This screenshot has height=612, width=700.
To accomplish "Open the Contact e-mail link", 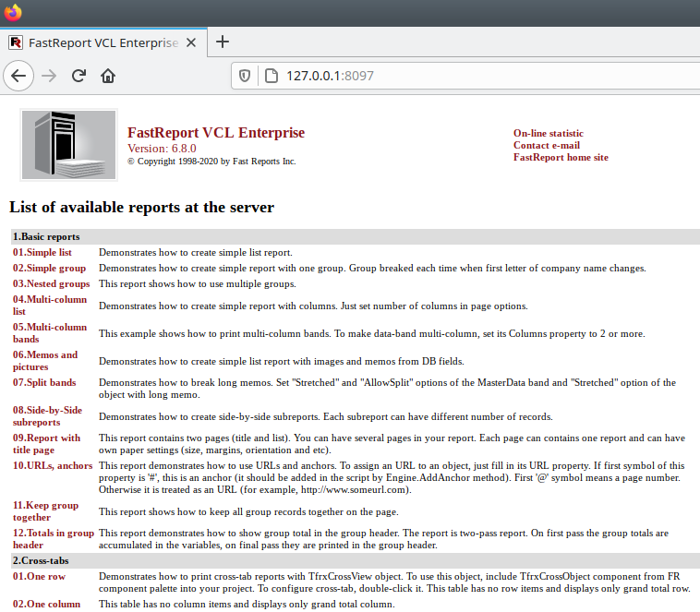I will tap(547, 145).
